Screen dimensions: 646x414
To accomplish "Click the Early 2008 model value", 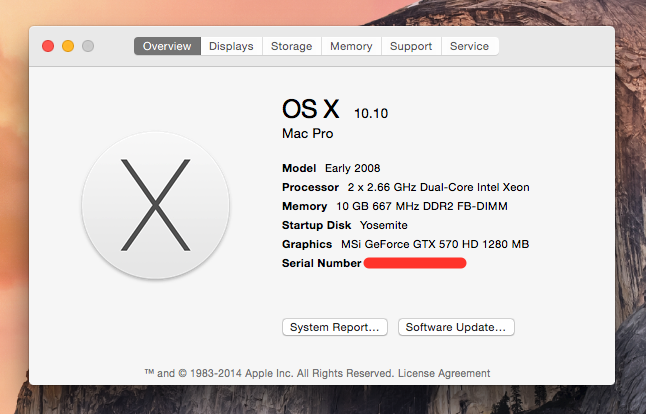I will coord(352,168).
